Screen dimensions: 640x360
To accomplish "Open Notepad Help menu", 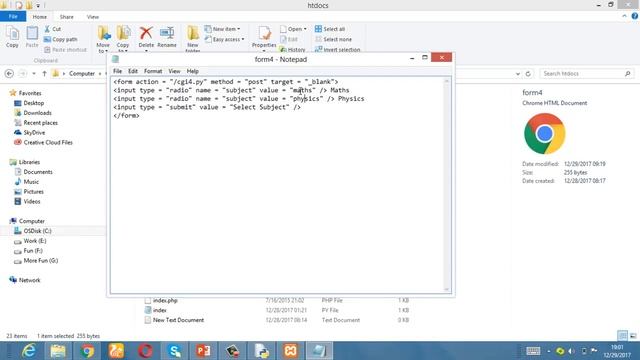I will [x=193, y=71].
